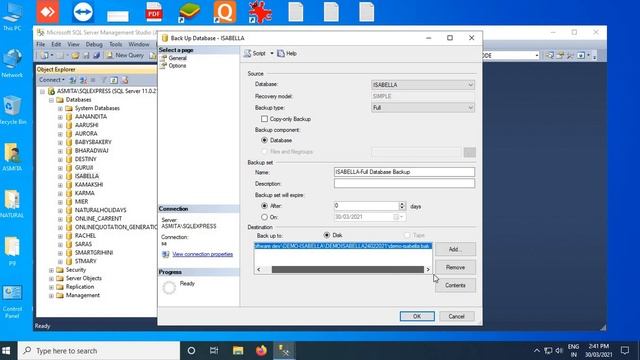Open Network desktop icon
The height and width of the screenshot is (360, 640).
pos(12,63)
